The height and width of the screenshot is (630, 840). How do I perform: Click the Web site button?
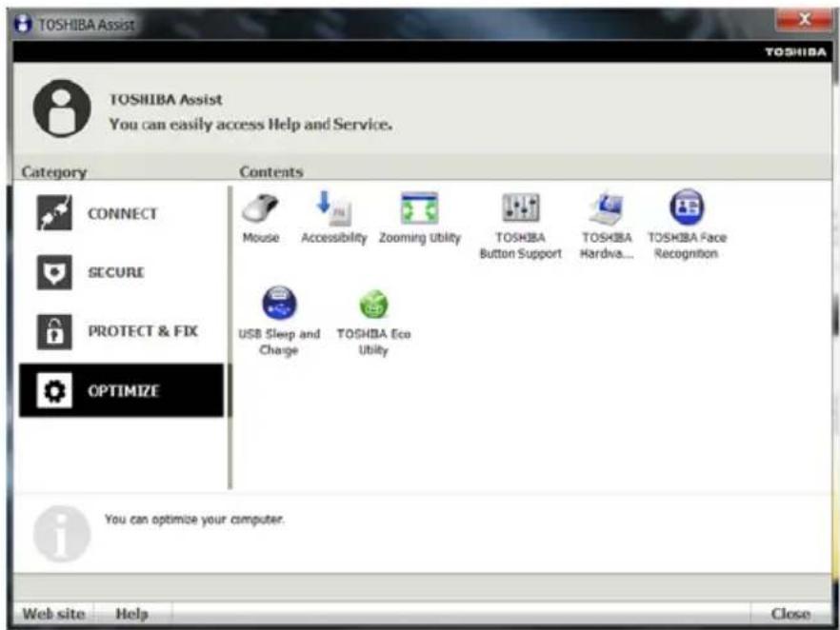[53, 614]
